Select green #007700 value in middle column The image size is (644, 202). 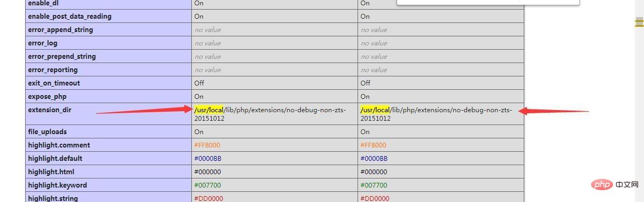(x=208, y=185)
